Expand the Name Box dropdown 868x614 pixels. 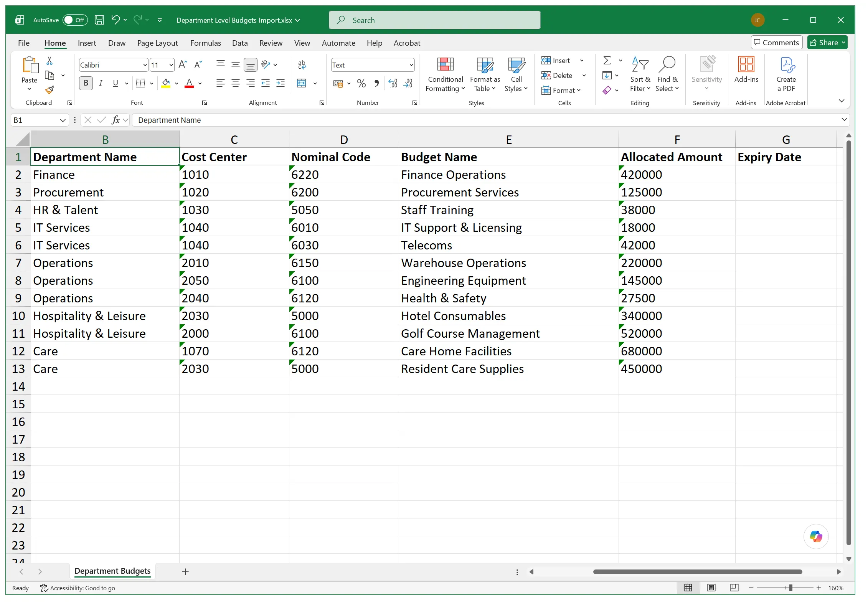(63, 120)
